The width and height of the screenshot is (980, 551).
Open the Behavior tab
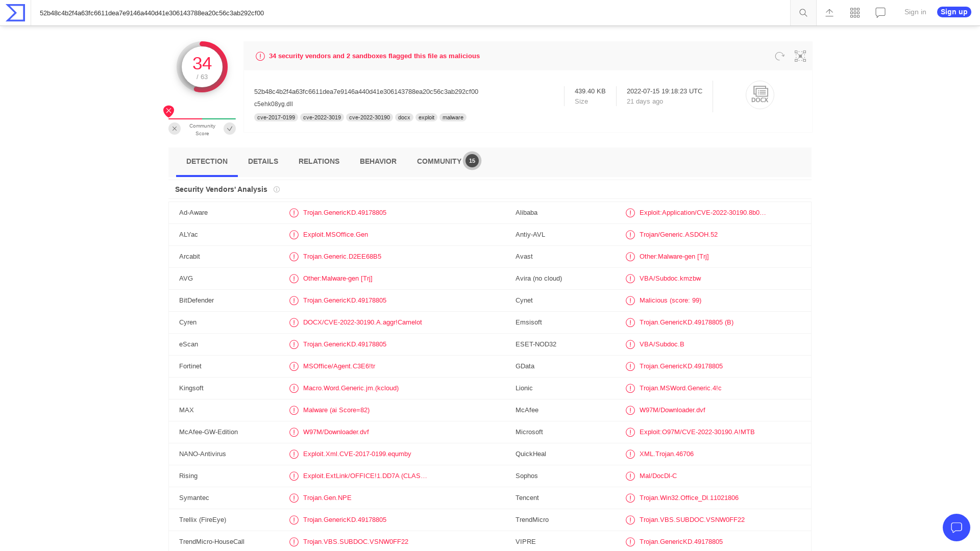pos(378,161)
